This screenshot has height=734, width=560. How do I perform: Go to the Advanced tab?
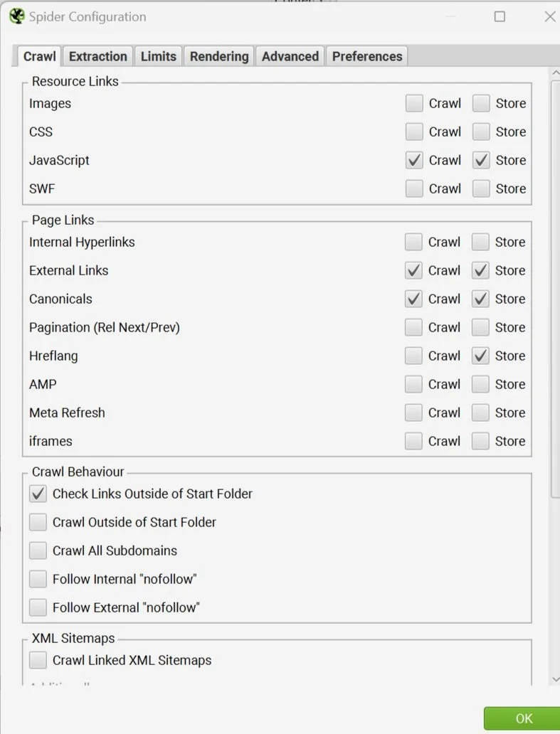coord(290,57)
